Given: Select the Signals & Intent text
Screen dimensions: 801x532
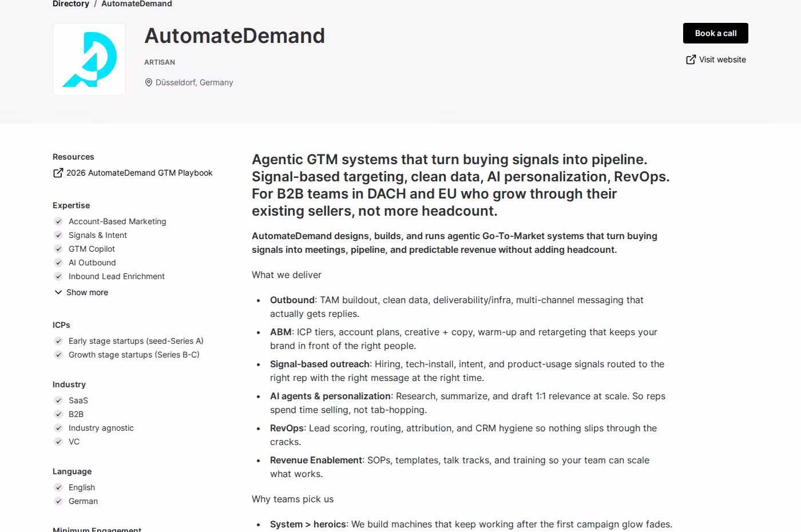Looking at the screenshot, I should [x=98, y=235].
